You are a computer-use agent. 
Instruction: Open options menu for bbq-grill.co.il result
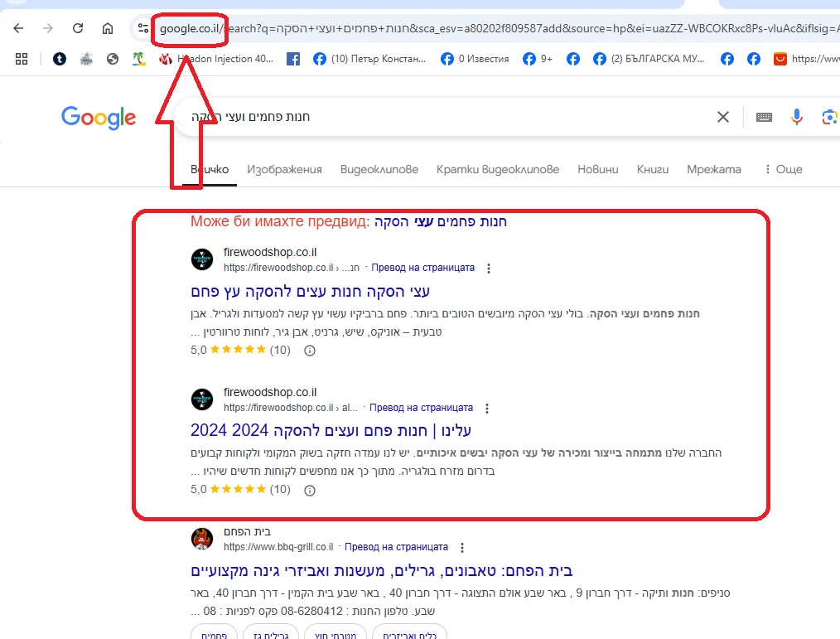click(x=462, y=547)
